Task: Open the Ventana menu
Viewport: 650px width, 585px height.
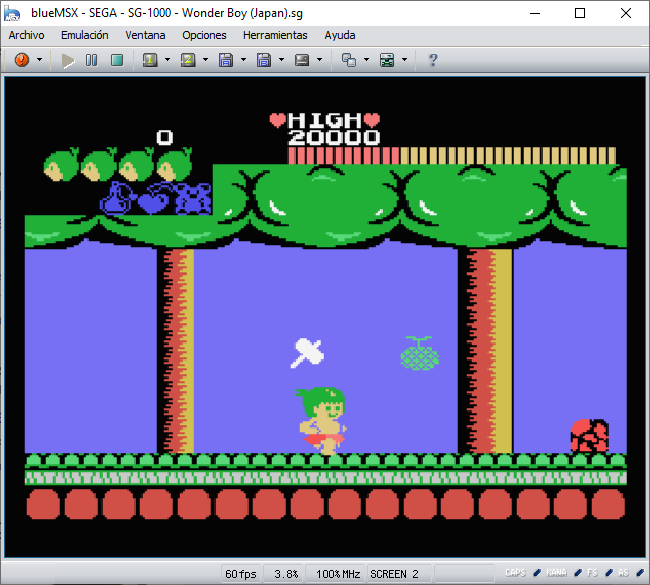Action: (145, 35)
